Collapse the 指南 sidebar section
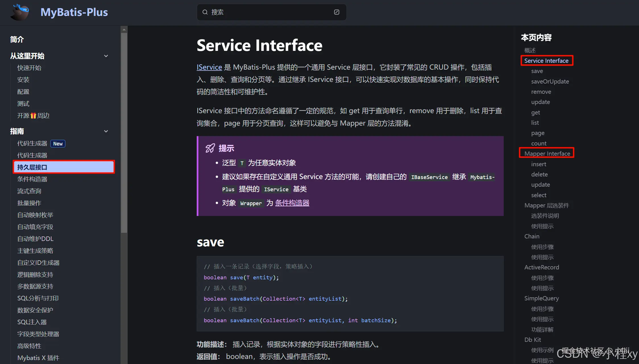This screenshot has width=639, height=364. click(106, 131)
